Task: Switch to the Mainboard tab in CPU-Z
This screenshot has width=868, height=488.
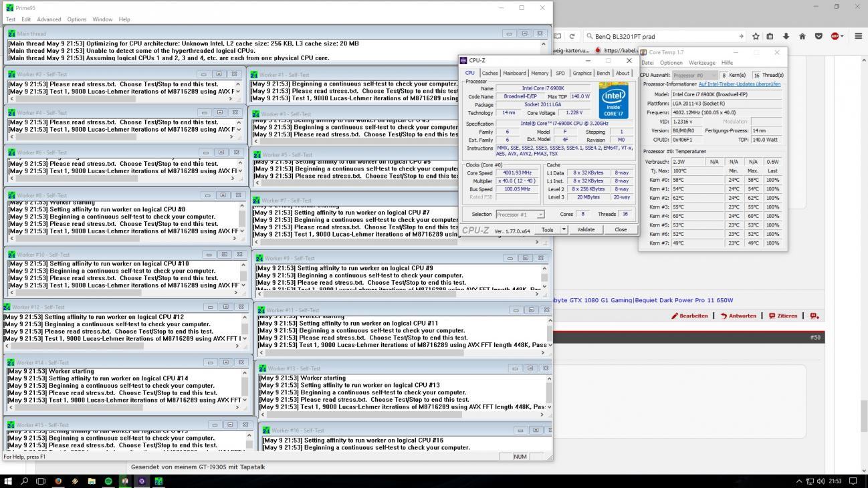Action: point(514,73)
